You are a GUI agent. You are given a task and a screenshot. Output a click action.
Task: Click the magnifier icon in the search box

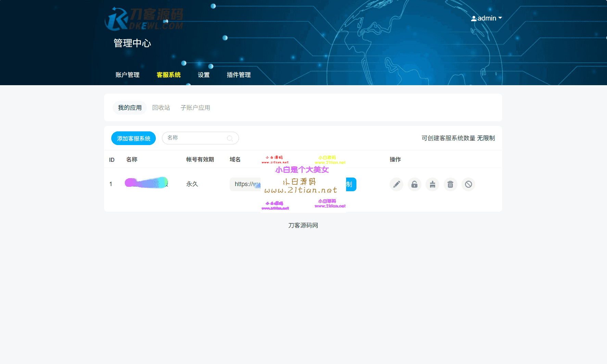point(230,138)
